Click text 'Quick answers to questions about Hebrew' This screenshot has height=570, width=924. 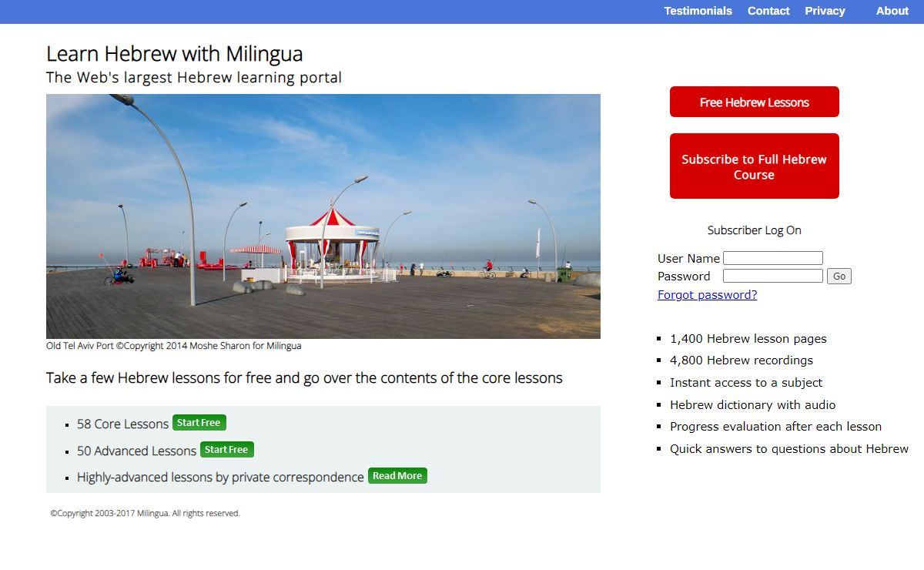789,449
